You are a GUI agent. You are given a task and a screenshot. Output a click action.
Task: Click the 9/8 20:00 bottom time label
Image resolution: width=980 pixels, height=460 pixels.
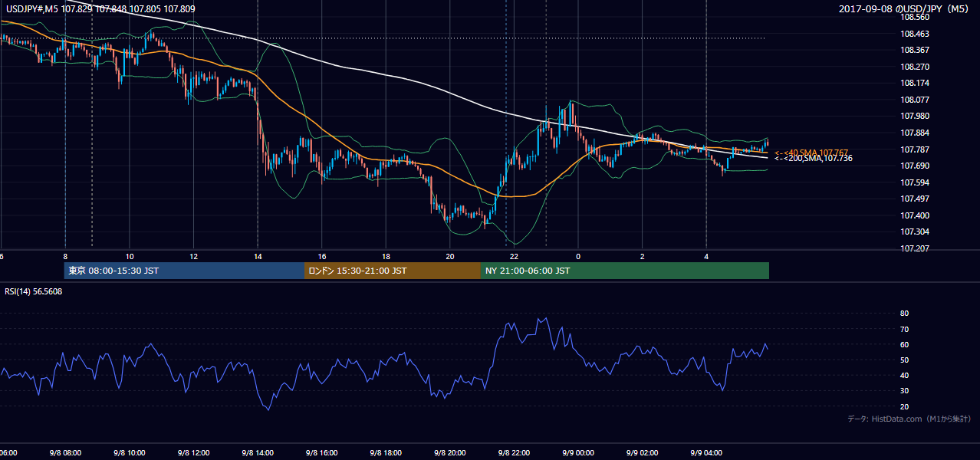click(x=449, y=453)
